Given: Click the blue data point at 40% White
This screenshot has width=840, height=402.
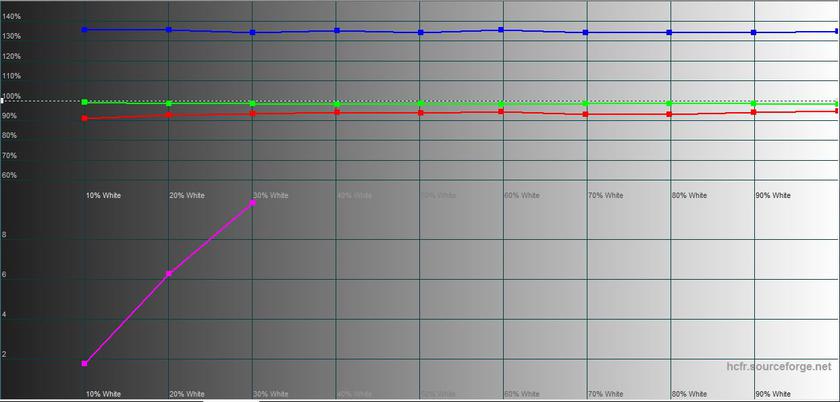Looking at the screenshot, I should point(337,31).
